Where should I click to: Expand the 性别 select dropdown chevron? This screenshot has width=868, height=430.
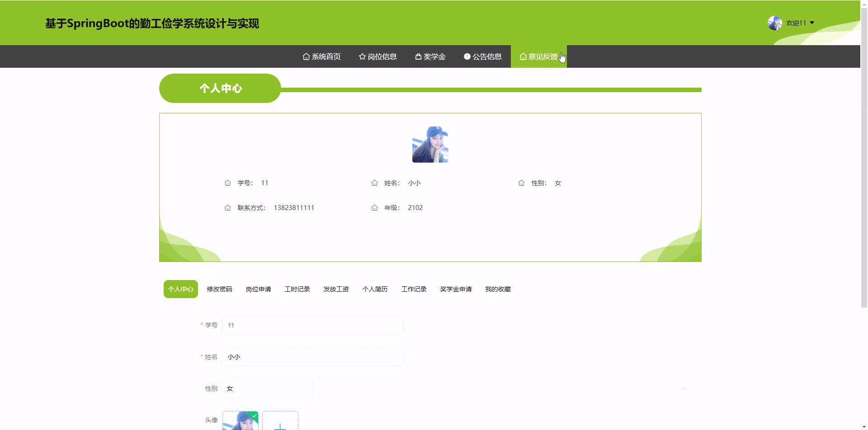click(684, 388)
